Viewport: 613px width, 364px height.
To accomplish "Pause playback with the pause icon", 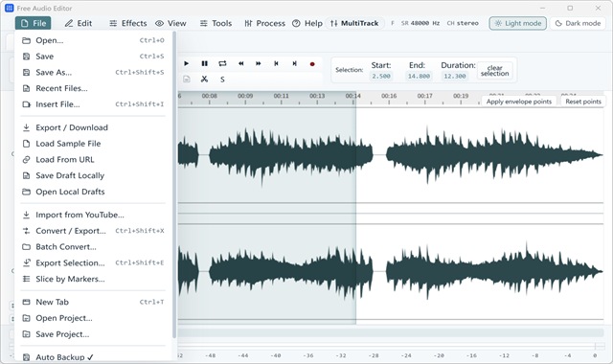I will point(204,64).
